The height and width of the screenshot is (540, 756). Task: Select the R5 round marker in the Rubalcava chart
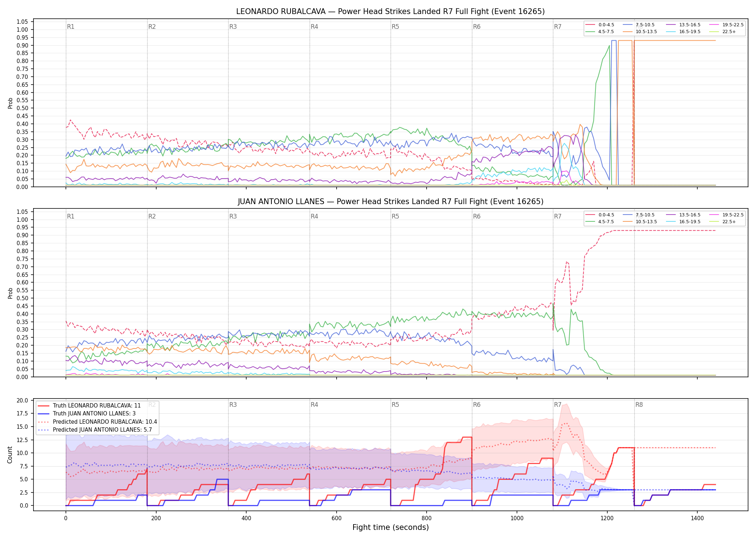point(395,27)
